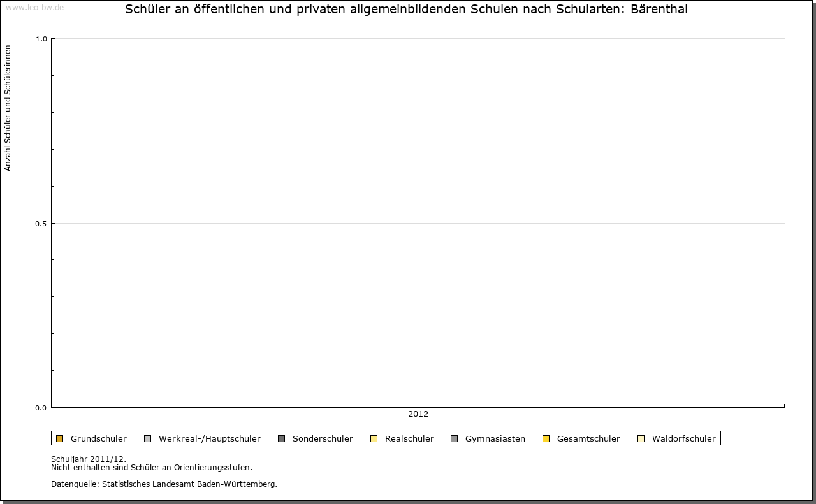Click the Gesamtschüler legend color swatch
This screenshot has width=816, height=504.
click(x=546, y=438)
